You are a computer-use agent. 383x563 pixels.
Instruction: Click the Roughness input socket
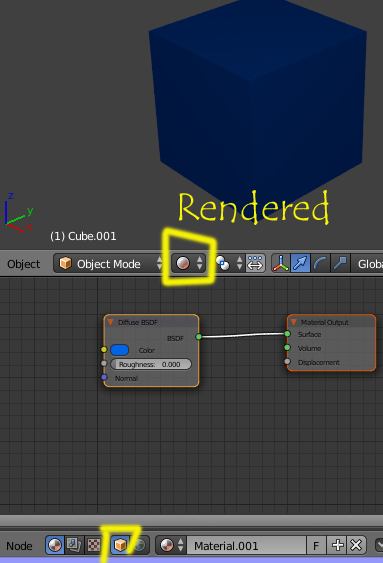tap(104, 363)
